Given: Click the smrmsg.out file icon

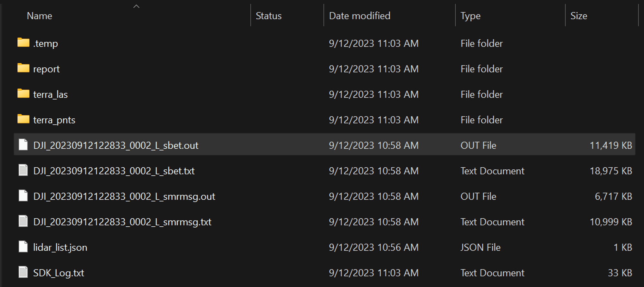Looking at the screenshot, I should click(x=23, y=196).
